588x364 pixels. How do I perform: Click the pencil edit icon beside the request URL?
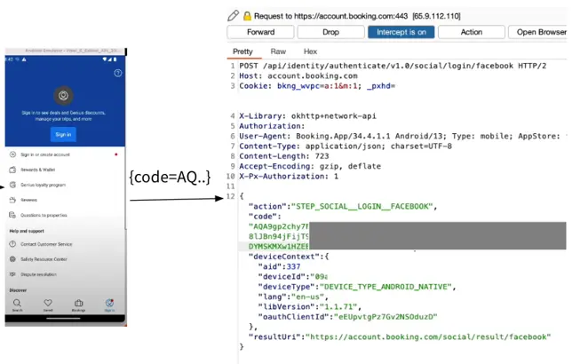point(233,15)
